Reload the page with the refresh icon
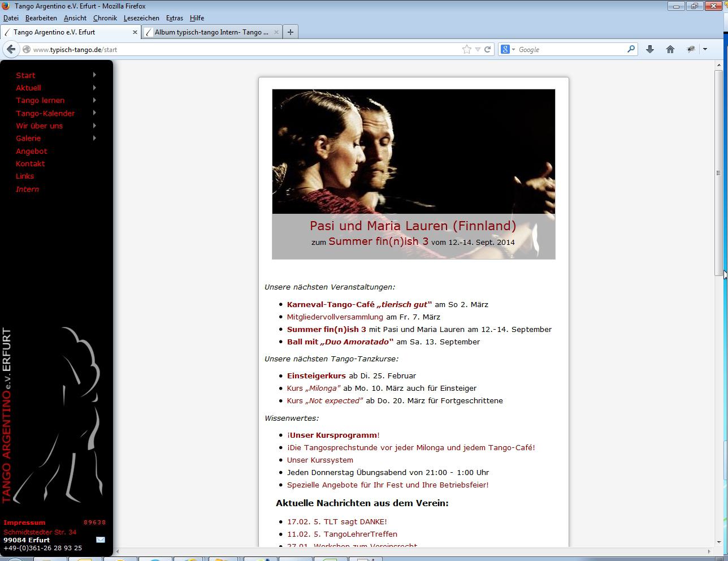This screenshot has height=561, width=728. pyautogui.click(x=487, y=49)
